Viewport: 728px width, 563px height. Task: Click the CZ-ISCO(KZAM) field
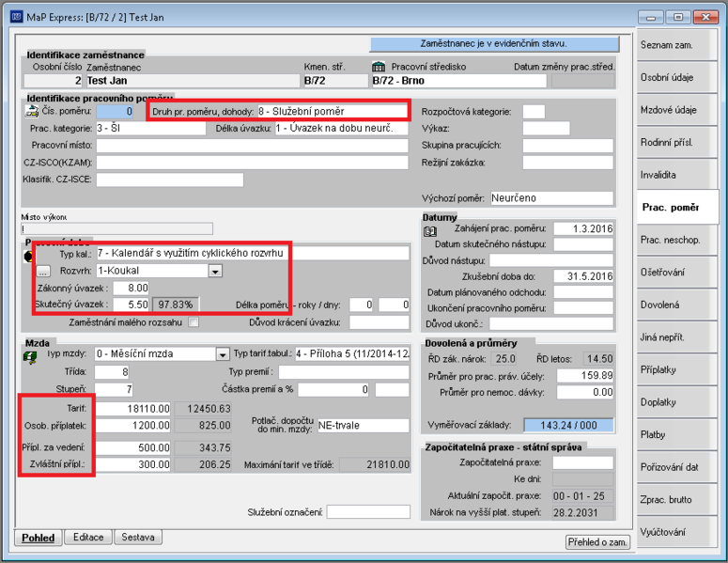252,163
